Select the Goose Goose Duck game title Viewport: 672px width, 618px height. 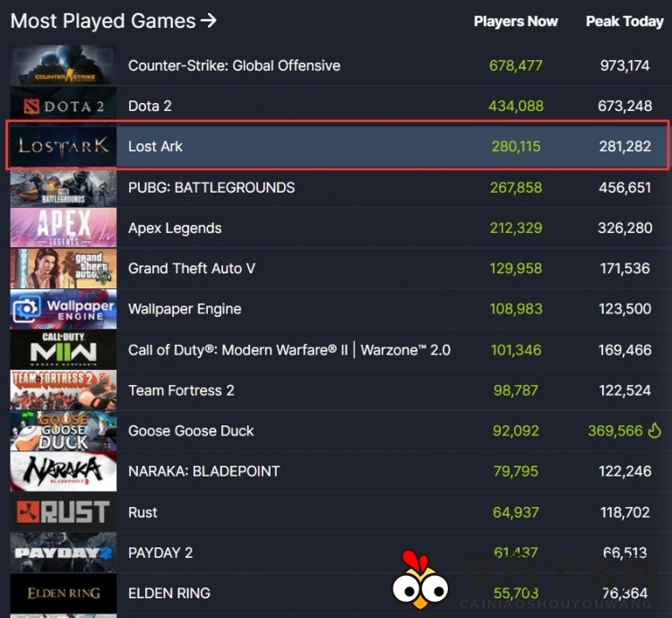(x=191, y=431)
